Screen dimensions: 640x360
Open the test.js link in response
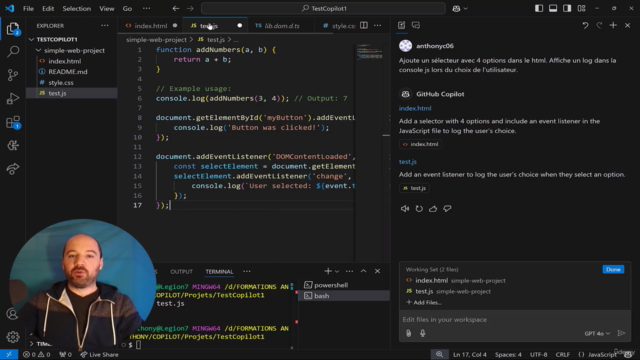407,162
